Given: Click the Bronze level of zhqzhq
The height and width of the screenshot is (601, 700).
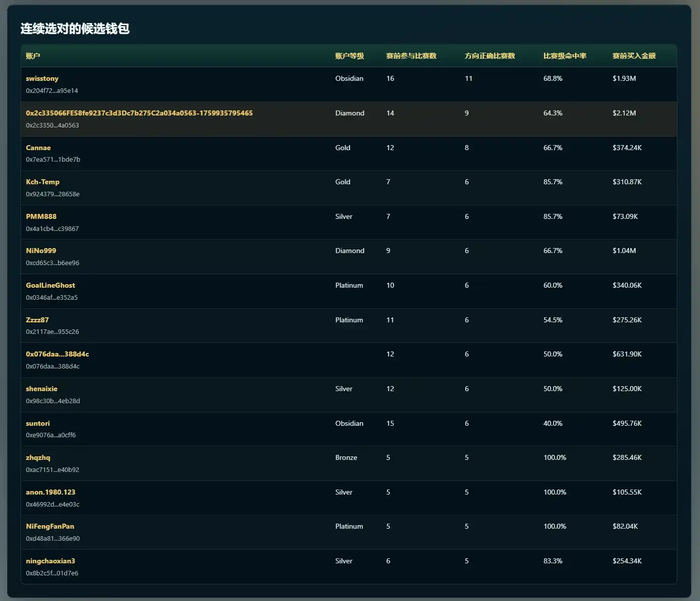Looking at the screenshot, I should [x=346, y=457].
